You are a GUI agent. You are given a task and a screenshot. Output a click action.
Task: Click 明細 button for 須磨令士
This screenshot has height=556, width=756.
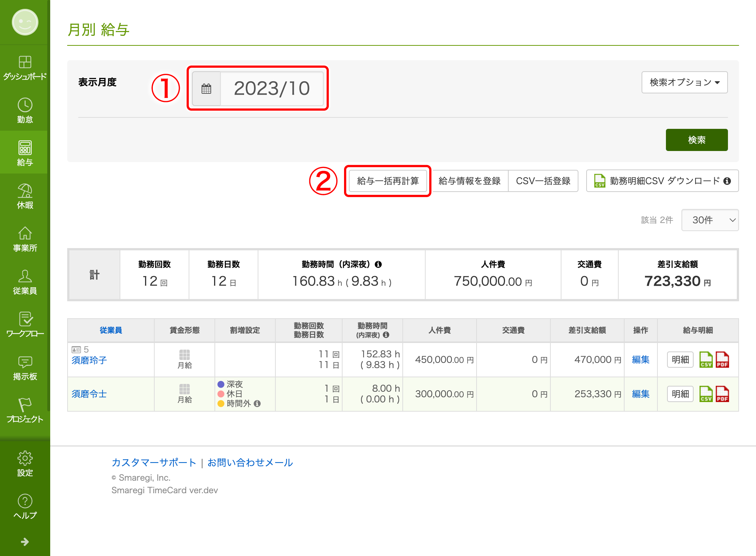(x=680, y=394)
